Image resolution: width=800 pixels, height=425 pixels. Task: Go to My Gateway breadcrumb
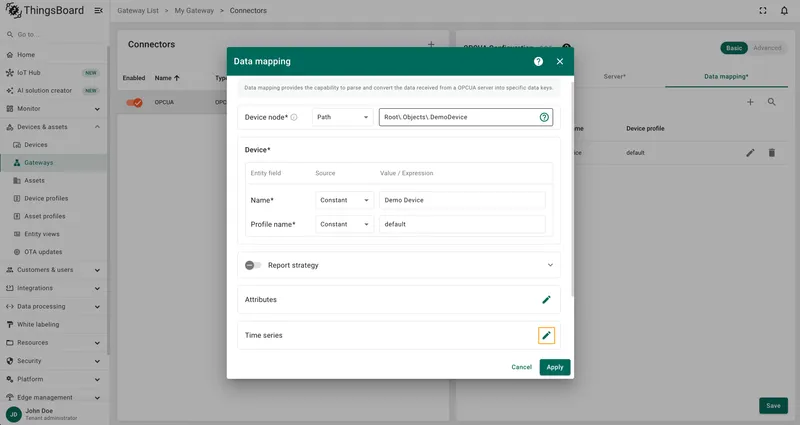pos(194,10)
